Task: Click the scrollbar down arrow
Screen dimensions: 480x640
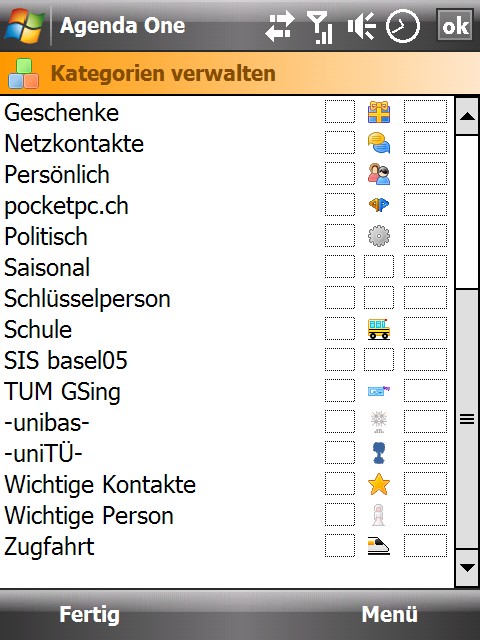Action: pyautogui.click(x=467, y=568)
